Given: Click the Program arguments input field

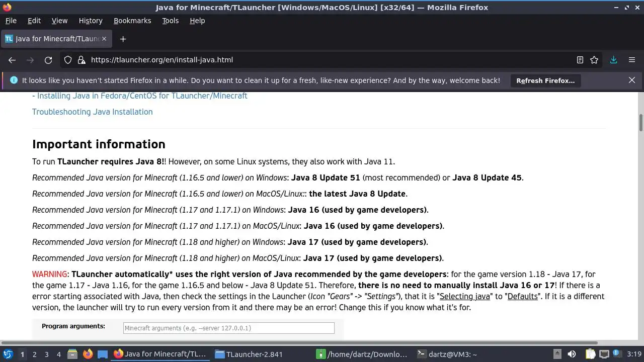Looking at the screenshot, I should pos(229,328).
